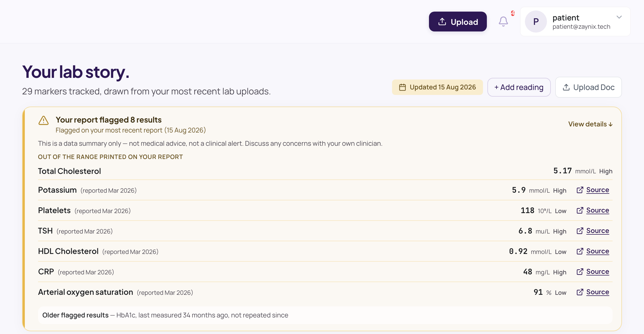Click the external-link icon on TSH row
Screen dimensions: 644x334
pyautogui.click(x=580, y=231)
